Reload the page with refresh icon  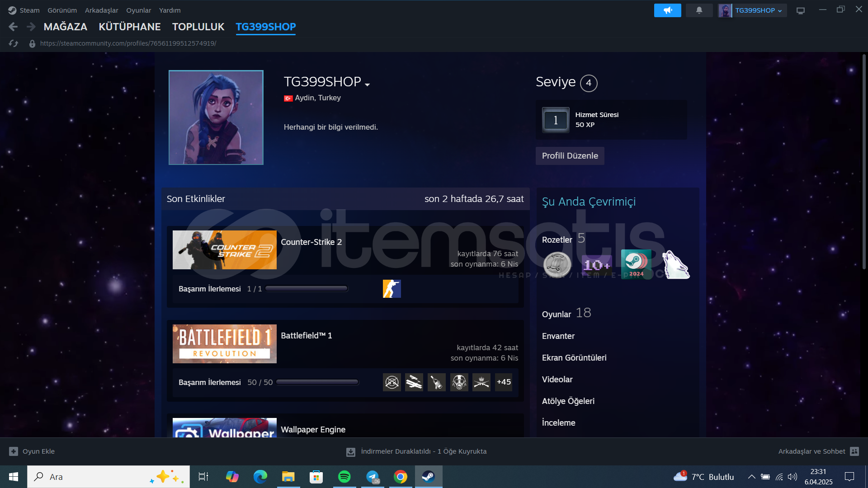coord(14,43)
